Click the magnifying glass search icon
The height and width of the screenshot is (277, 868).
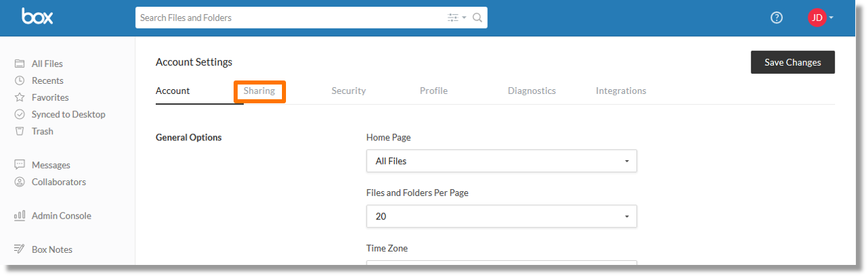click(x=477, y=18)
